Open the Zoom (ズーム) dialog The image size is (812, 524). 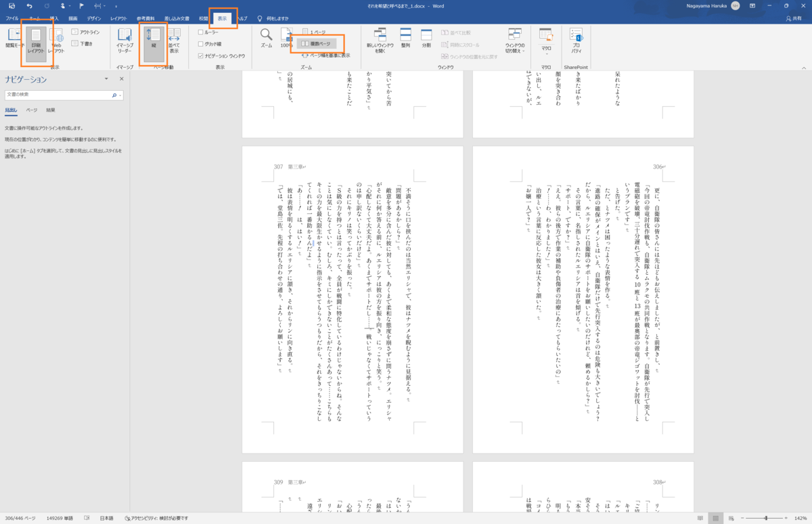tap(267, 38)
